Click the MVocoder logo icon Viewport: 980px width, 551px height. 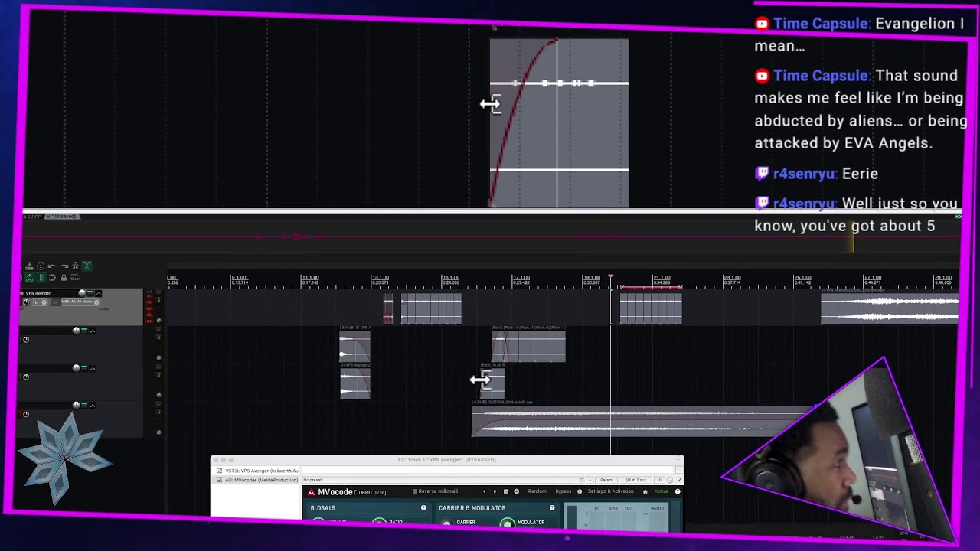[x=311, y=491]
